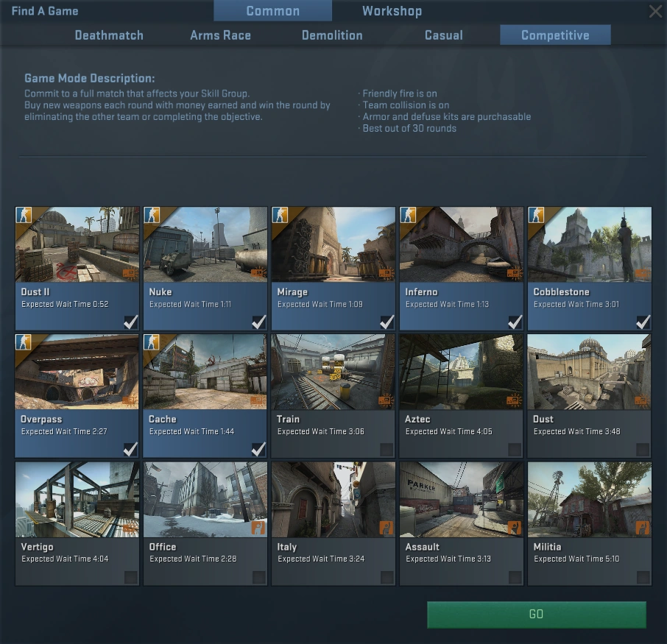Deselect the Cobblestone map checkbox
667x644 pixels.
tap(643, 322)
